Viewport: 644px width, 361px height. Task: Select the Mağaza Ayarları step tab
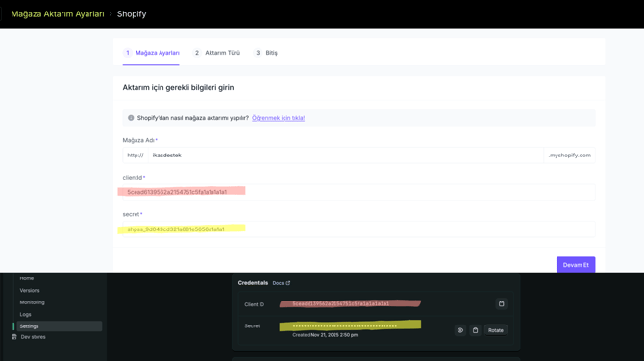point(151,53)
